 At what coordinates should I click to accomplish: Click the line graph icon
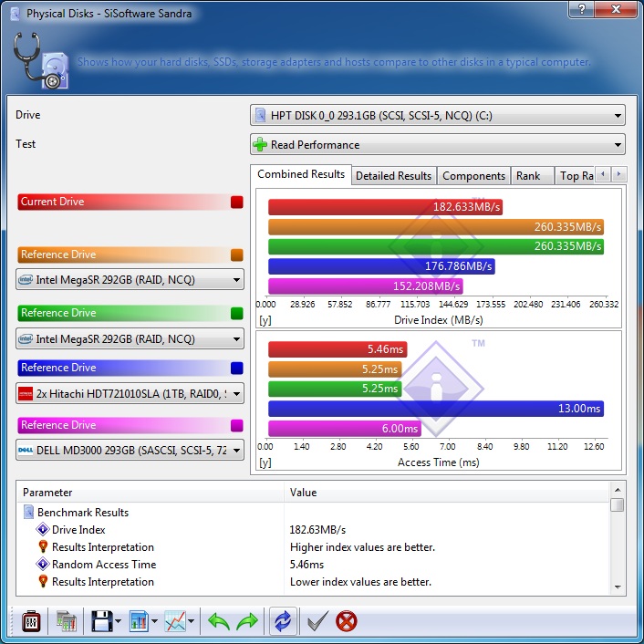coord(175,621)
